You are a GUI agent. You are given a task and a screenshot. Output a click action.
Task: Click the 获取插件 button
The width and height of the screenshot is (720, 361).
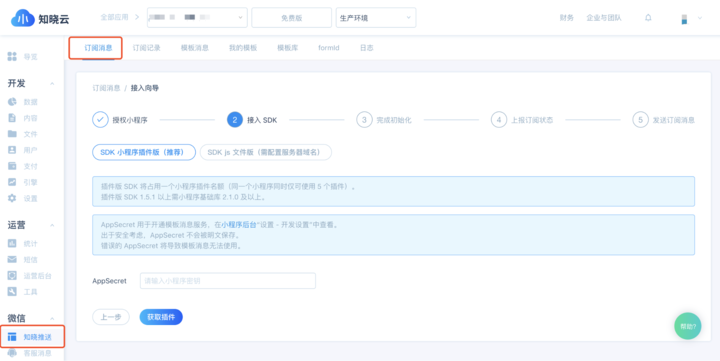point(161,317)
